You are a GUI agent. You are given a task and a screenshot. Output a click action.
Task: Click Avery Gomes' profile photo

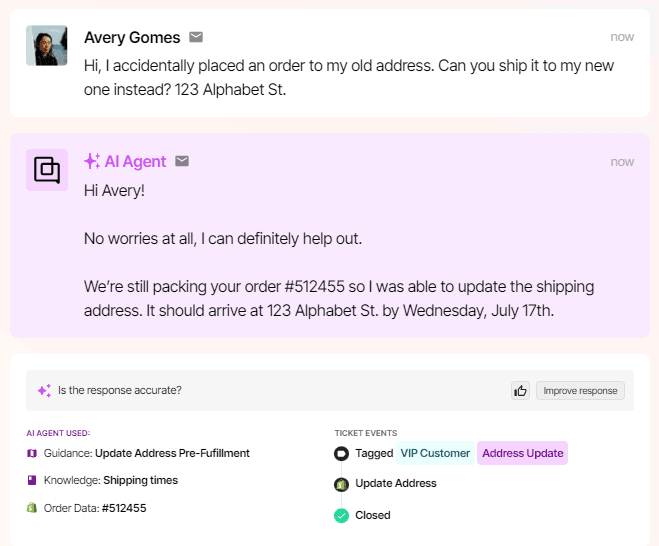click(x=47, y=45)
